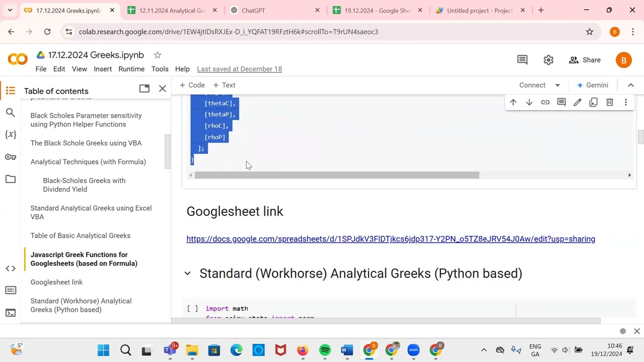Click the Share button
This screenshot has height=362, width=644.
585,60
